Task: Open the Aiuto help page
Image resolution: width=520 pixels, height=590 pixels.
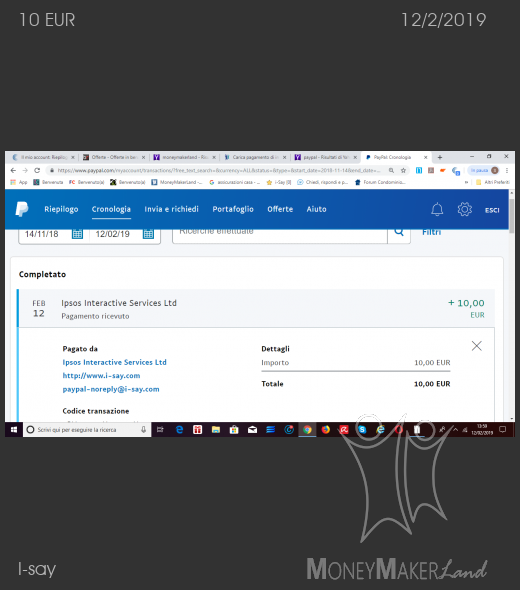Action: coord(316,209)
